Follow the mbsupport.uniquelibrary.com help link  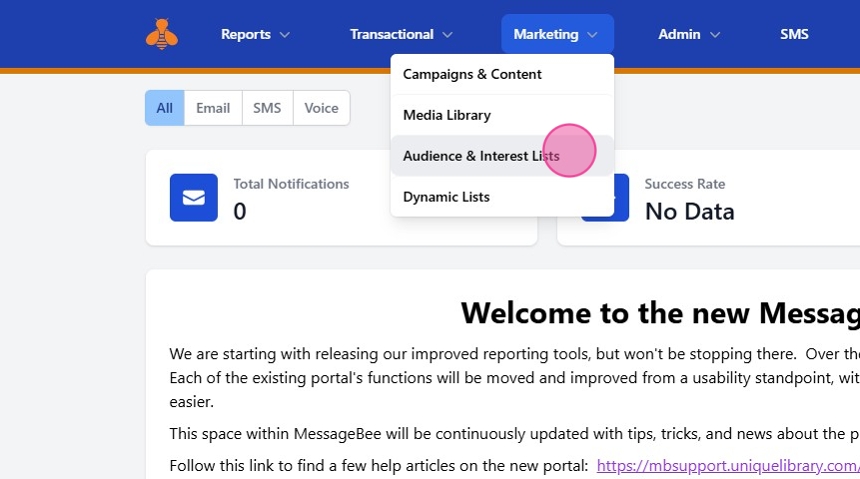coord(728,465)
